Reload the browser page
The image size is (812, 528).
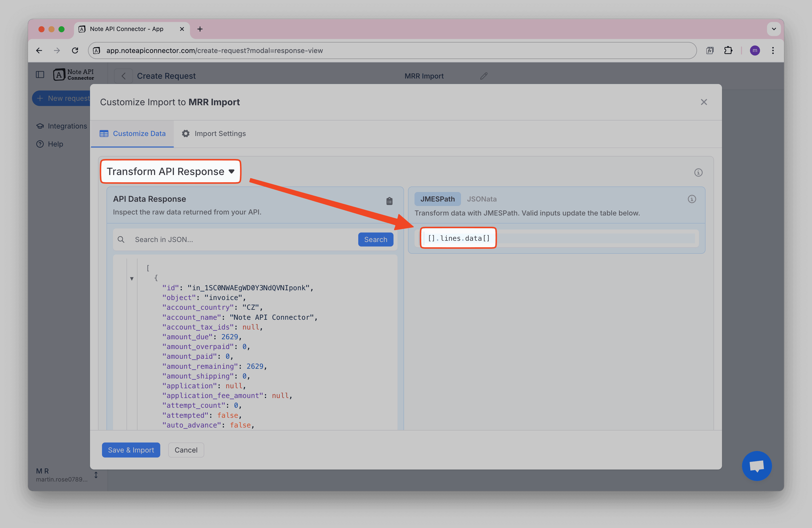pyautogui.click(x=75, y=50)
